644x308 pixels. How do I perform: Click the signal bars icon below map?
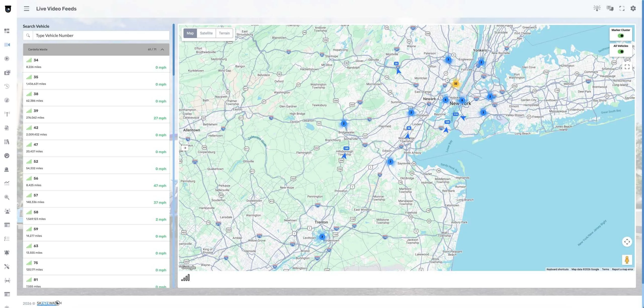185,278
